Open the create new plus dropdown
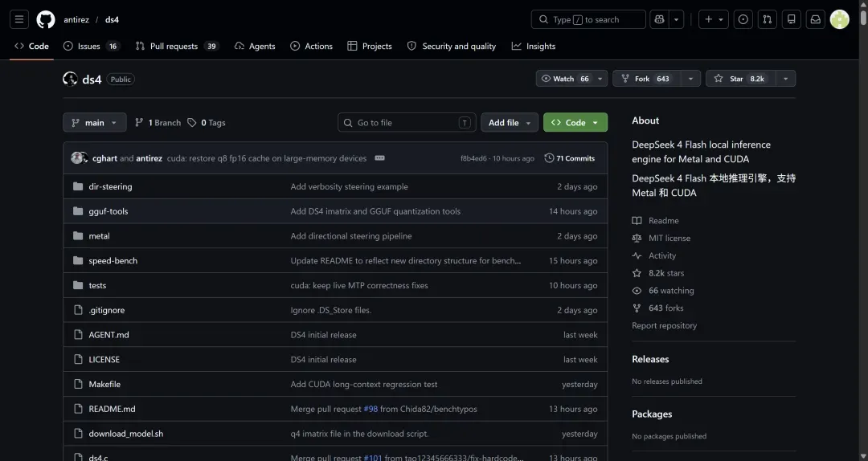 pos(714,19)
